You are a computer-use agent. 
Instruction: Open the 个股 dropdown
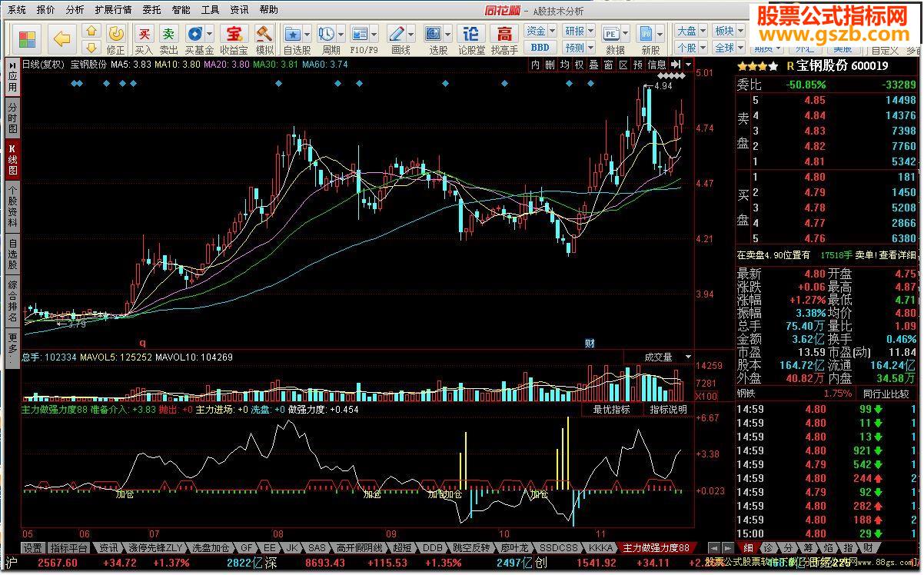click(x=690, y=47)
